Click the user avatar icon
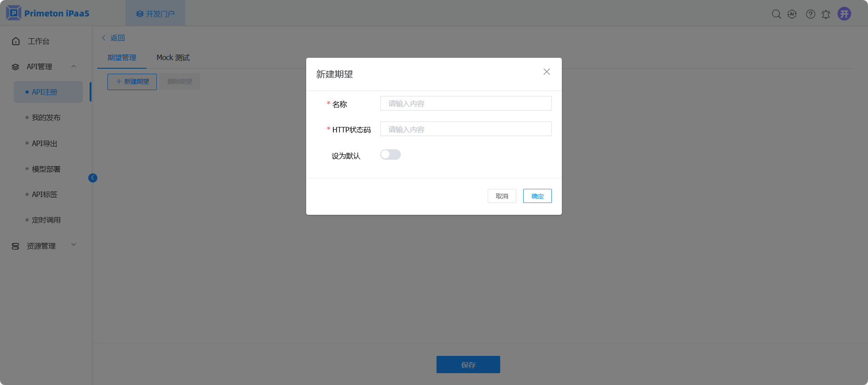Screen dimensions: 868x385 (x=844, y=14)
